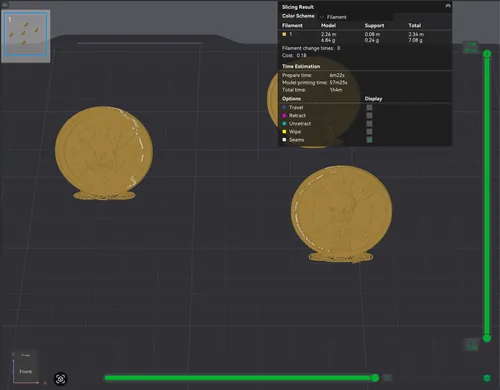Click the 'Cost: 0.18' text

[x=294, y=55]
